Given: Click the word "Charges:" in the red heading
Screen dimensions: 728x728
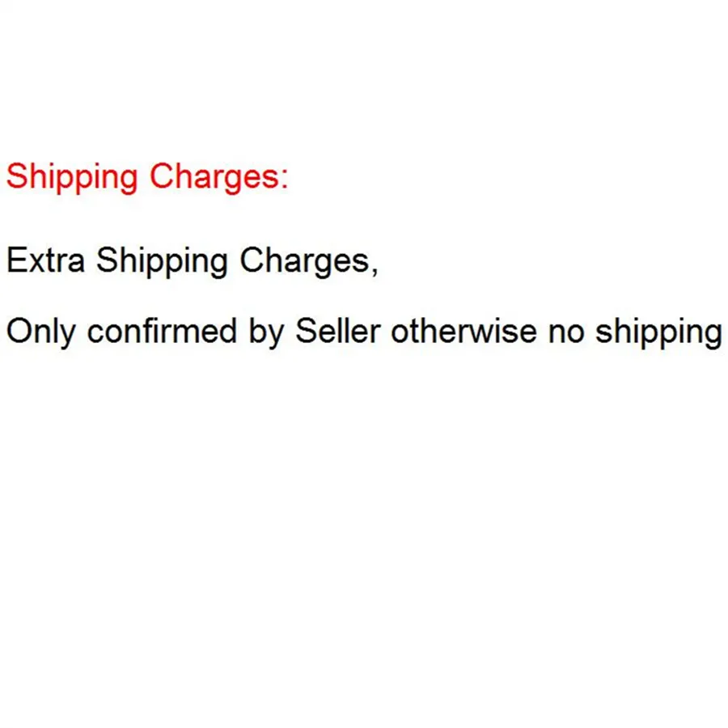Looking at the screenshot, I should [x=218, y=177].
